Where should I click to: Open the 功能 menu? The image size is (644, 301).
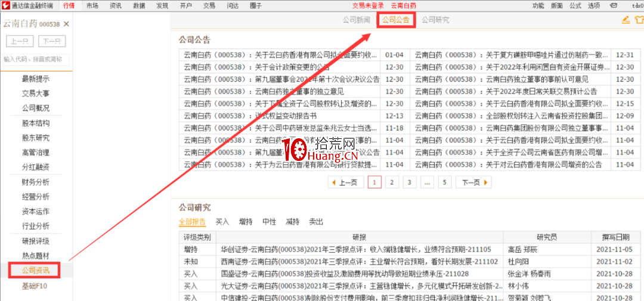(x=538, y=6)
